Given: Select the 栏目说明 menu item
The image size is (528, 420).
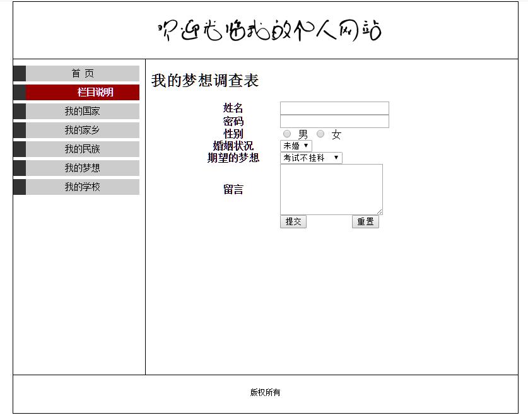Looking at the screenshot, I should (x=83, y=93).
